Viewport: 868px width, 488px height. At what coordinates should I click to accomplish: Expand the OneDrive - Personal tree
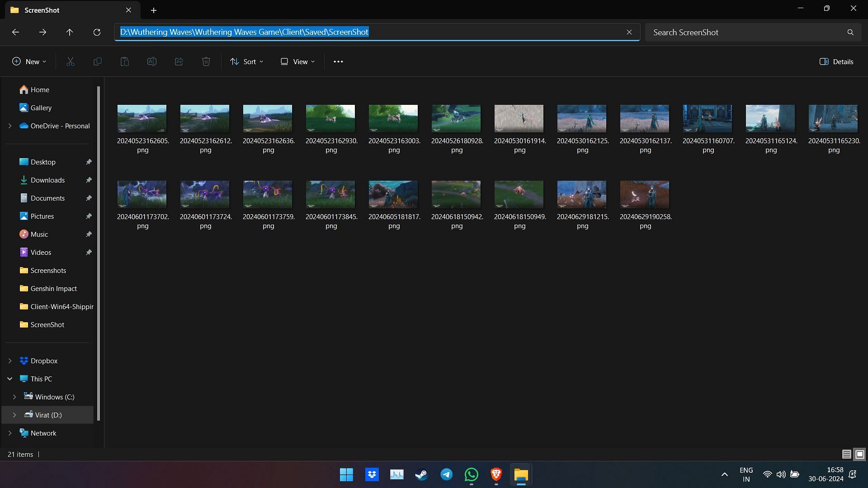pyautogui.click(x=9, y=126)
